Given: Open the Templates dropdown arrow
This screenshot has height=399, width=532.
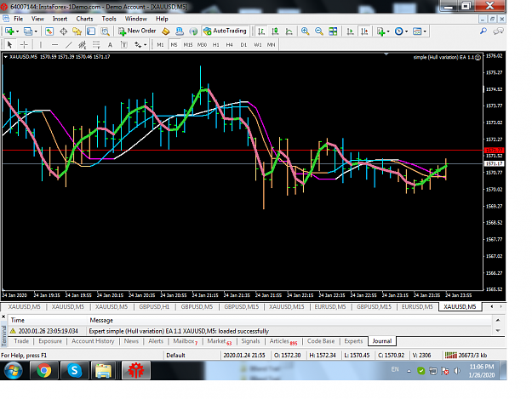Looking at the screenshot, I should click(425, 31).
